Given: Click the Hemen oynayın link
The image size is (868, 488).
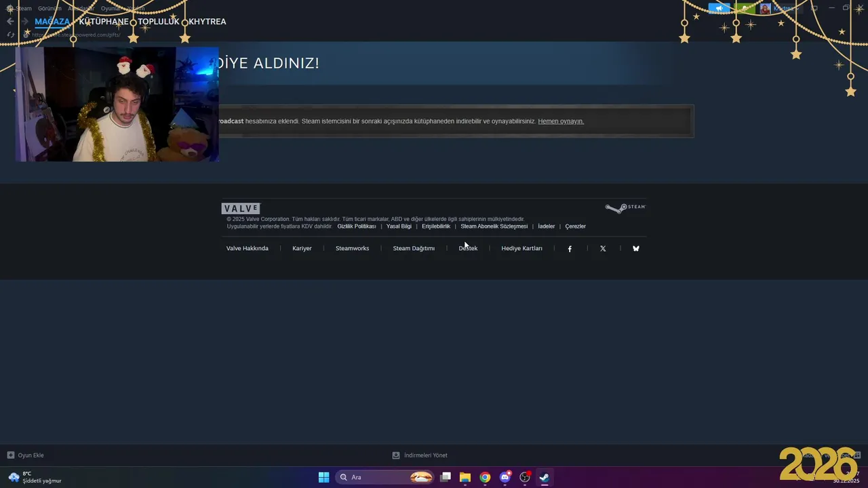Looking at the screenshot, I should (x=561, y=121).
